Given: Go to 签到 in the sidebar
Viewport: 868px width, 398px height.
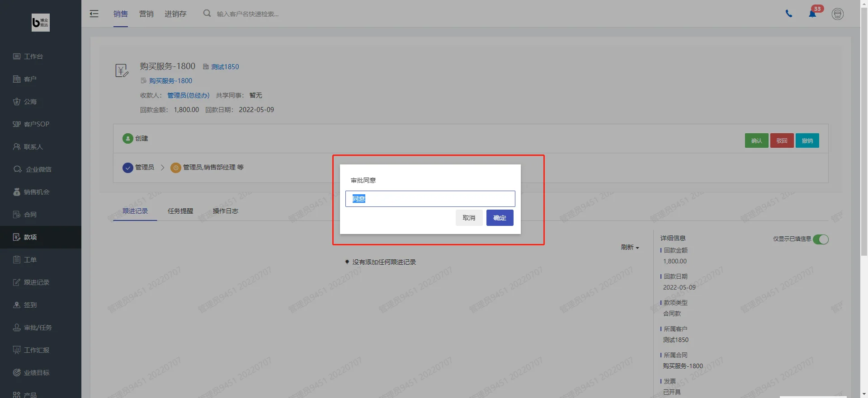Looking at the screenshot, I should tap(41, 305).
